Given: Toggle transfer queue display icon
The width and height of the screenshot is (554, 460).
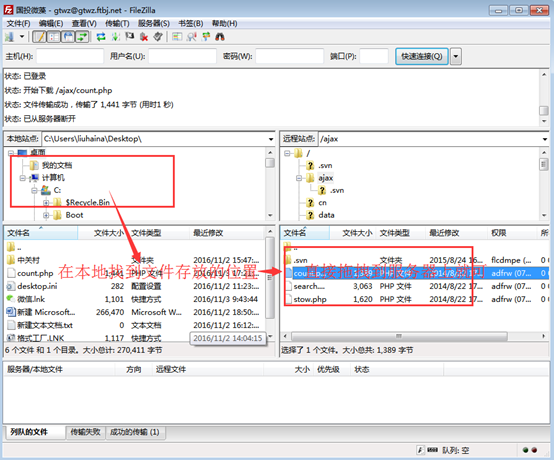Looking at the screenshot, I should 82,36.
